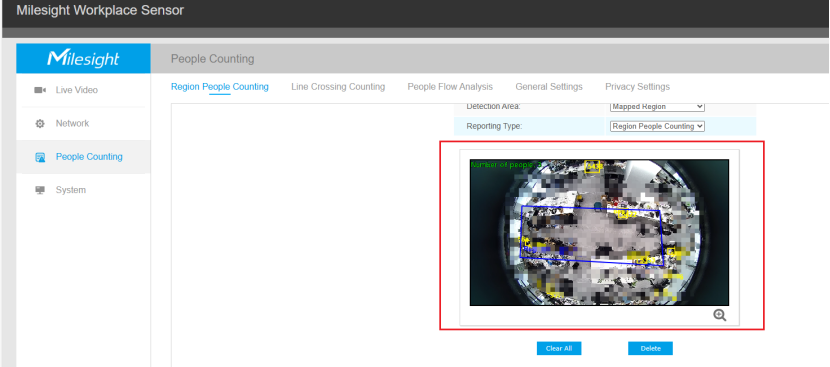Click the System monitor icon

40,190
